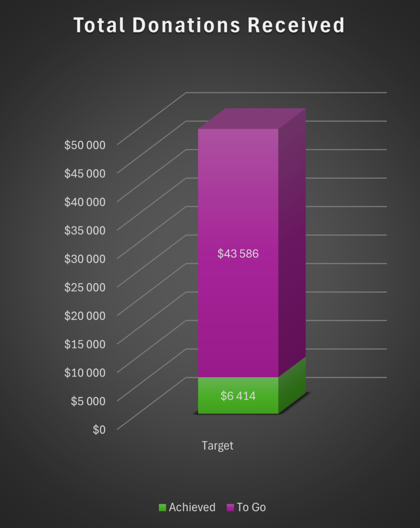Click the $0 axis label
420x528 pixels.
99,429
